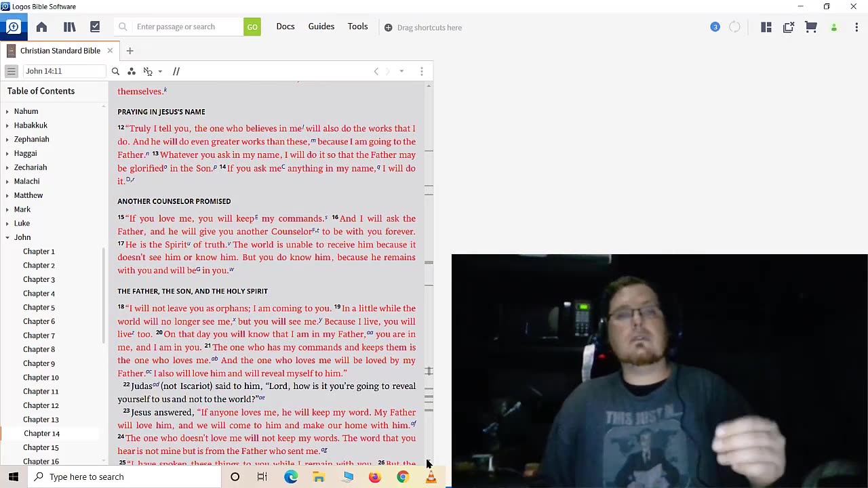Close the Christian Standard Bible tab
This screenshot has height=488, width=868.
(110, 50)
